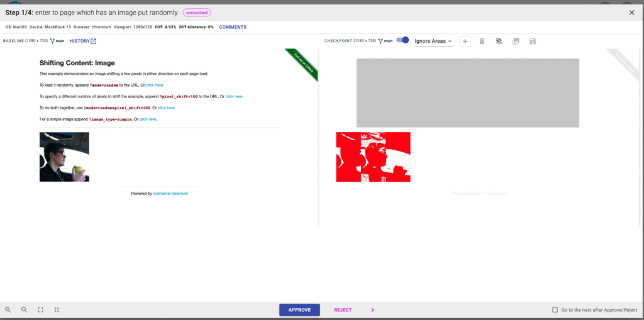Viewport: 644px width, 320px height.
Task: Enable go to next after Approve/Reject
Action: (554, 310)
